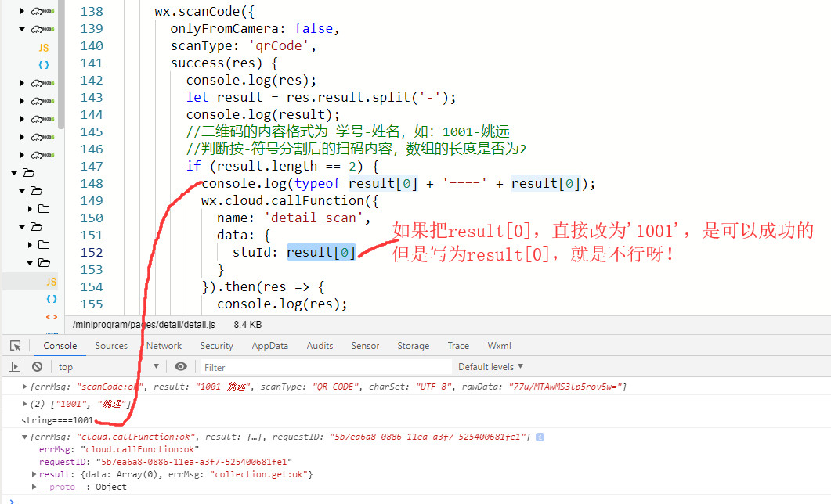This screenshot has height=504, width=831.
Task: Click wx.cloud.callFunction({ on line 149
Action: click(x=290, y=200)
